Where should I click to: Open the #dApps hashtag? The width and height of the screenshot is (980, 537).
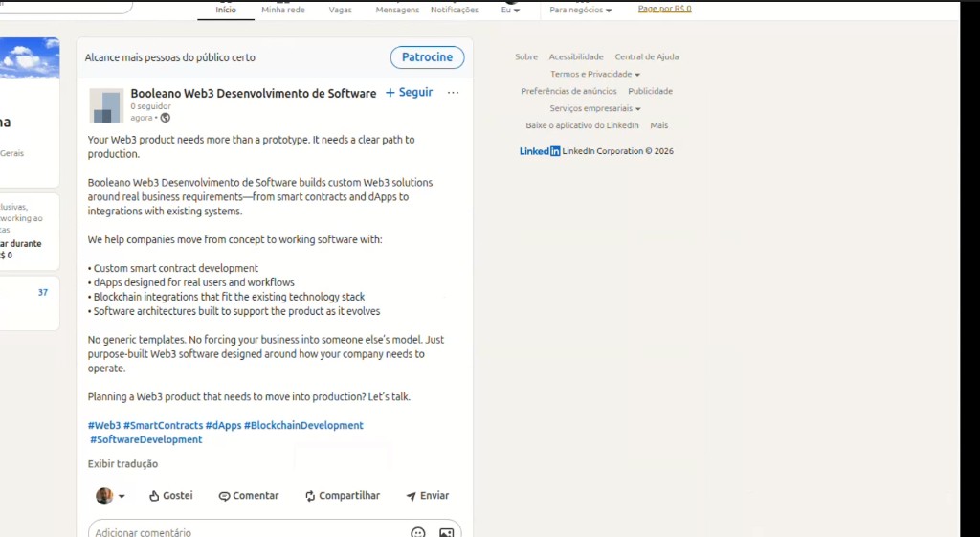point(223,426)
